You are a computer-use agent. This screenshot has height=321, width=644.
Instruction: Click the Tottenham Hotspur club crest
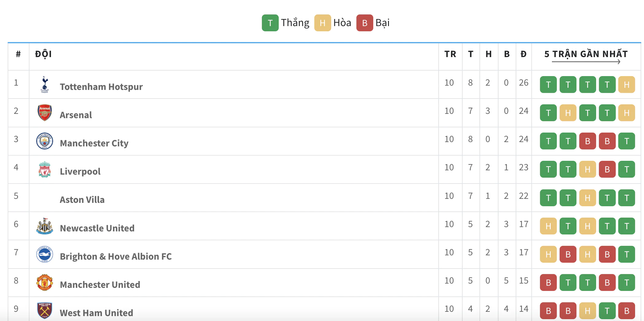45,84
